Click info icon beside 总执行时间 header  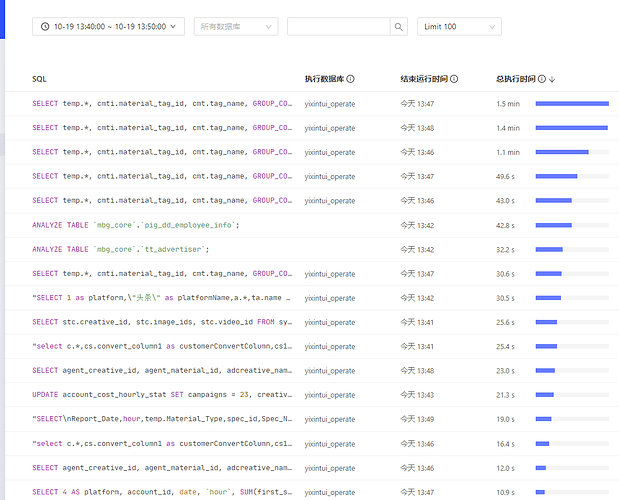coord(541,79)
